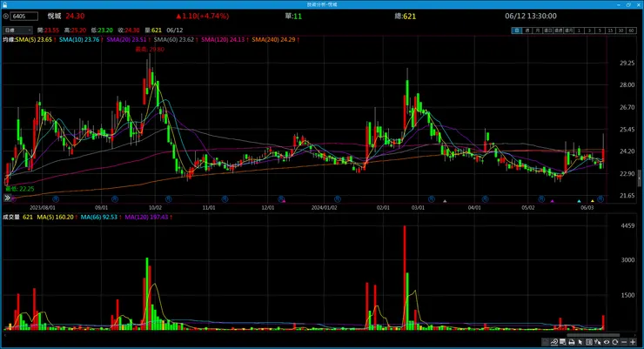The image size is (644, 349).
Task: Click the Y-axis cursor icon in bottom toolbar
Action: pyautogui.click(x=598, y=342)
